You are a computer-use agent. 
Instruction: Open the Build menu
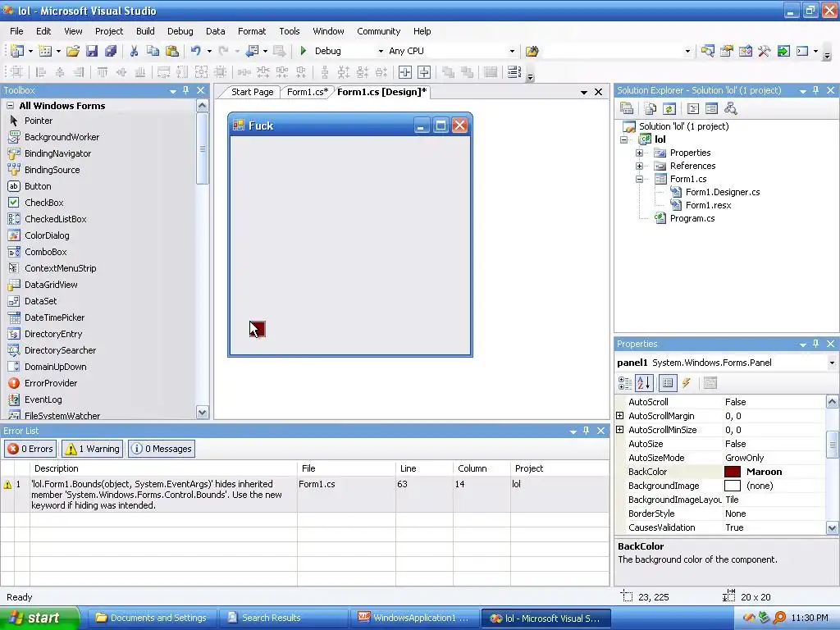coord(145,31)
